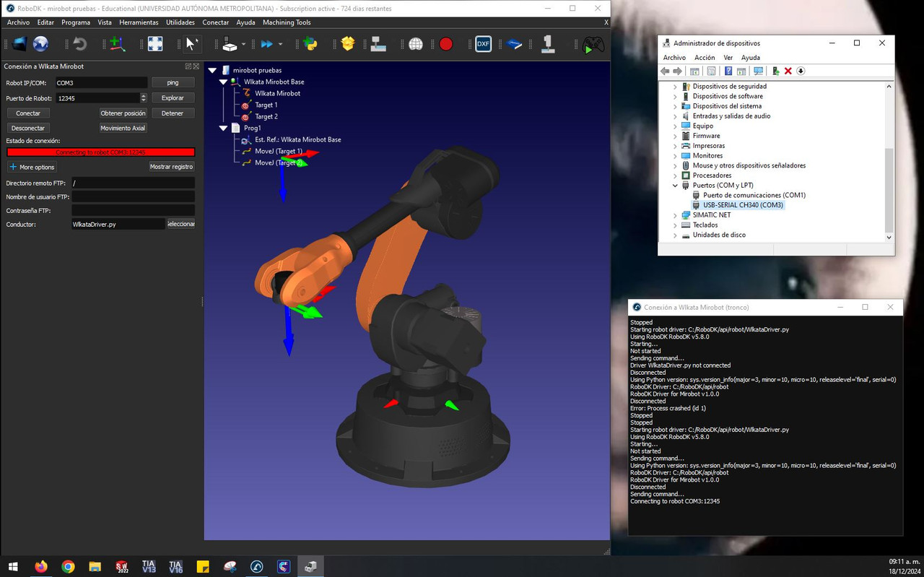Fit all view icon
Image resolution: width=924 pixels, height=577 pixels.
coord(155,44)
